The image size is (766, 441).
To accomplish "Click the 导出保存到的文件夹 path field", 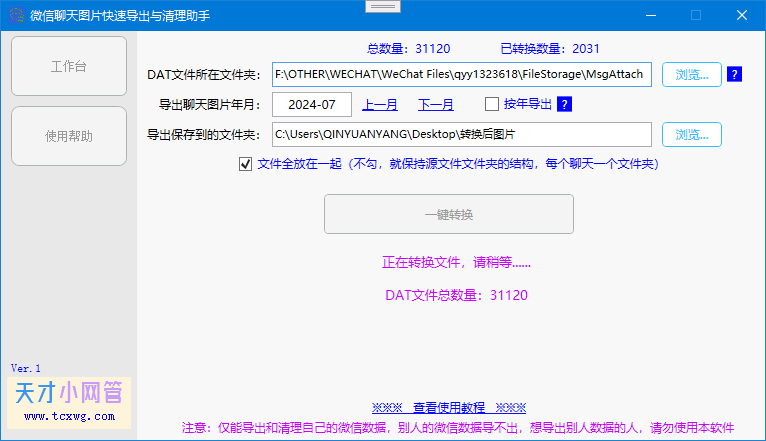I will coord(462,134).
